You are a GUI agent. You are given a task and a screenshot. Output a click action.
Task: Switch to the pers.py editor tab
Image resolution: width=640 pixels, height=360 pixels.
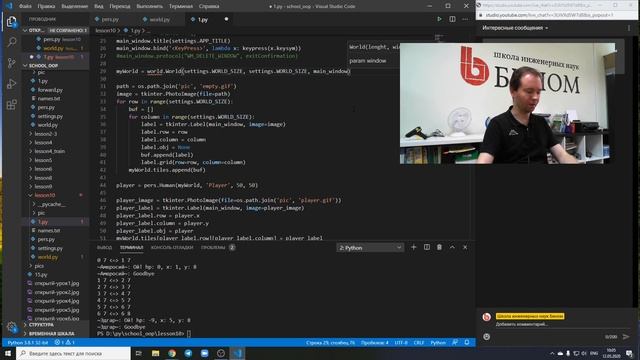click(110, 19)
